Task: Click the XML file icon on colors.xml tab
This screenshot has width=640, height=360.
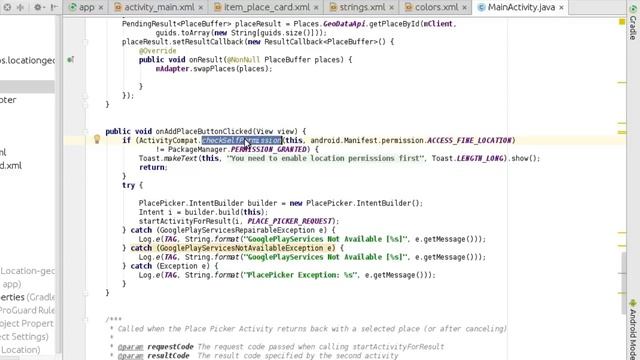Action: pos(409,7)
